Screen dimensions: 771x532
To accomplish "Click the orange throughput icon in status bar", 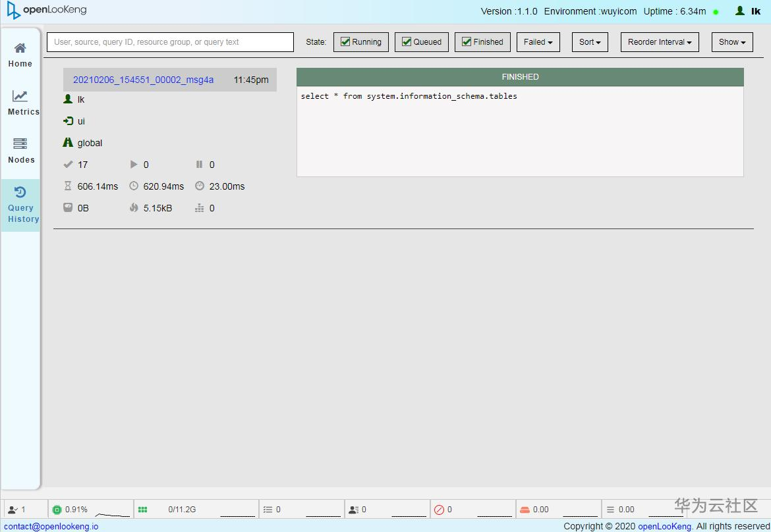I will tap(525, 510).
